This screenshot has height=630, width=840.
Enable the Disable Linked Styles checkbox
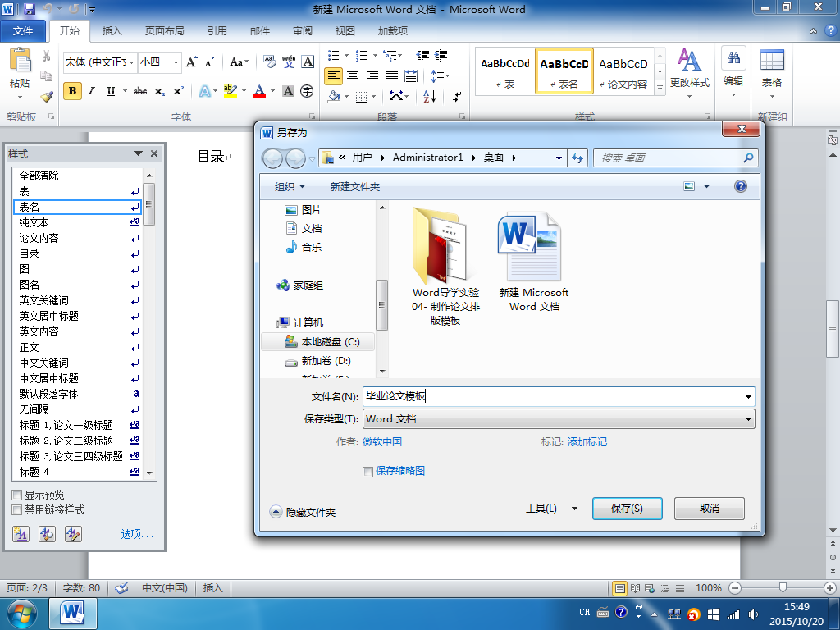pyautogui.click(x=17, y=509)
